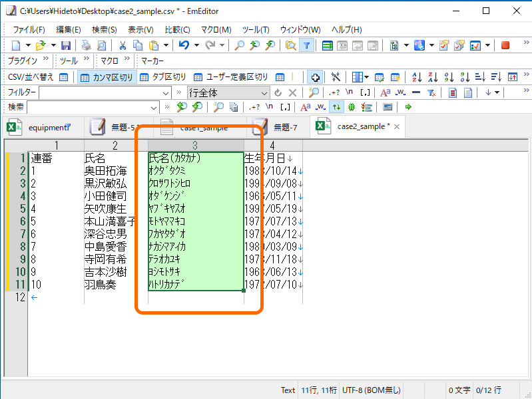This screenshot has height=399, width=532.
Task: Click the Open folder icon
Action: [x=41, y=45]
